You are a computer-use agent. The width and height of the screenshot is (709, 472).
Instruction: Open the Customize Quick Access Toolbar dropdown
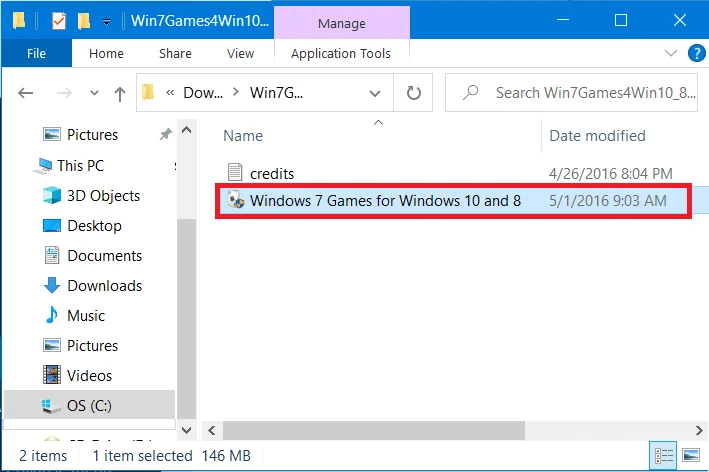(x=106, y=21)
